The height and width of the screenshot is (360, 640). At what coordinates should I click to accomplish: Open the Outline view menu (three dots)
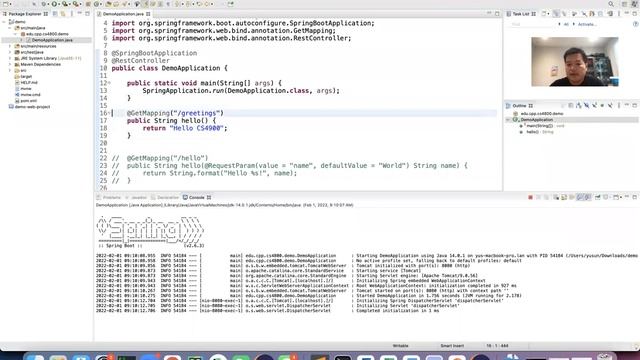619,106
